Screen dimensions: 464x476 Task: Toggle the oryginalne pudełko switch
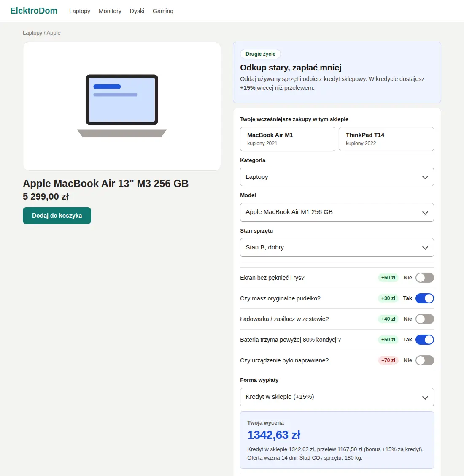[x=424, y=298]
